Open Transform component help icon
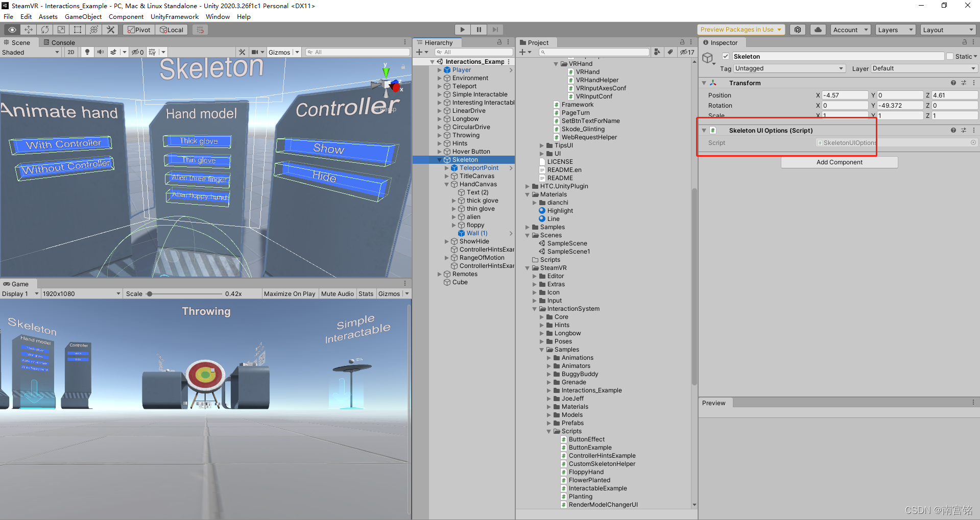This screenshot has height=520, width=980. (953, 83)
